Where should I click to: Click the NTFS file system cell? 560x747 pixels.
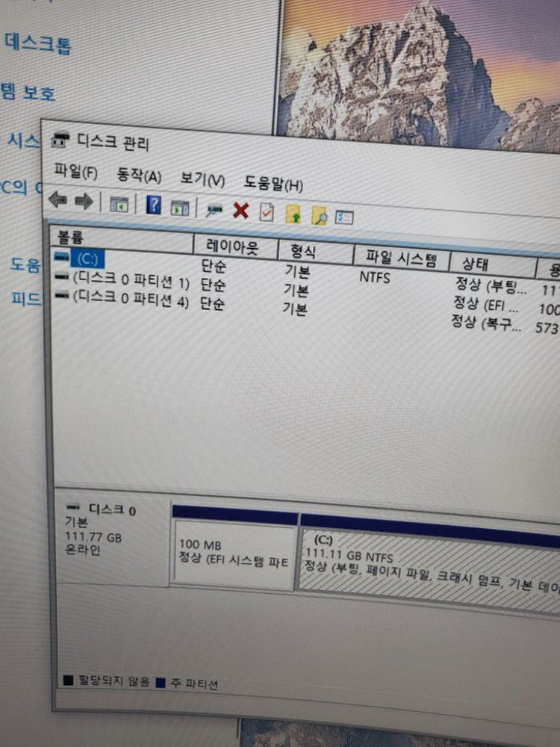[375, 277]
